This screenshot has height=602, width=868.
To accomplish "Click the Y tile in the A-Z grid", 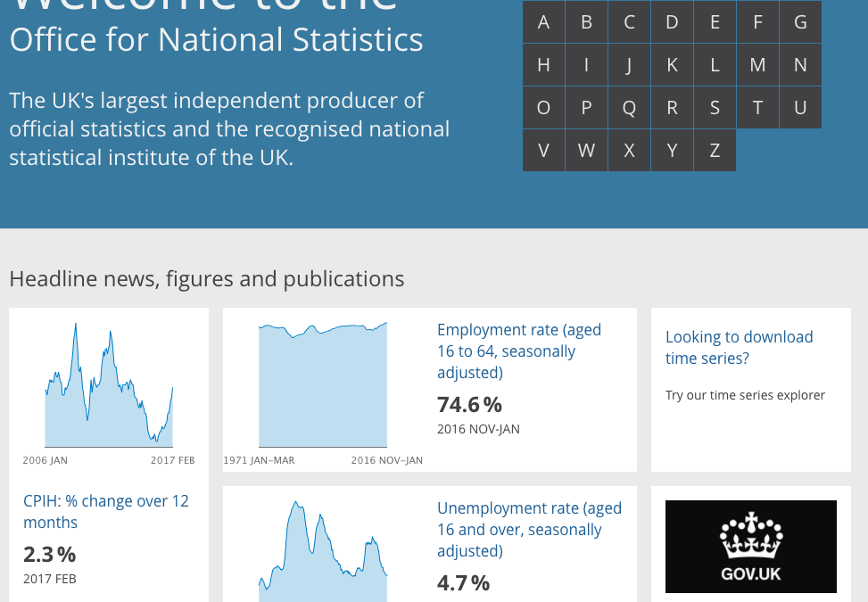I will click(672, 151).
